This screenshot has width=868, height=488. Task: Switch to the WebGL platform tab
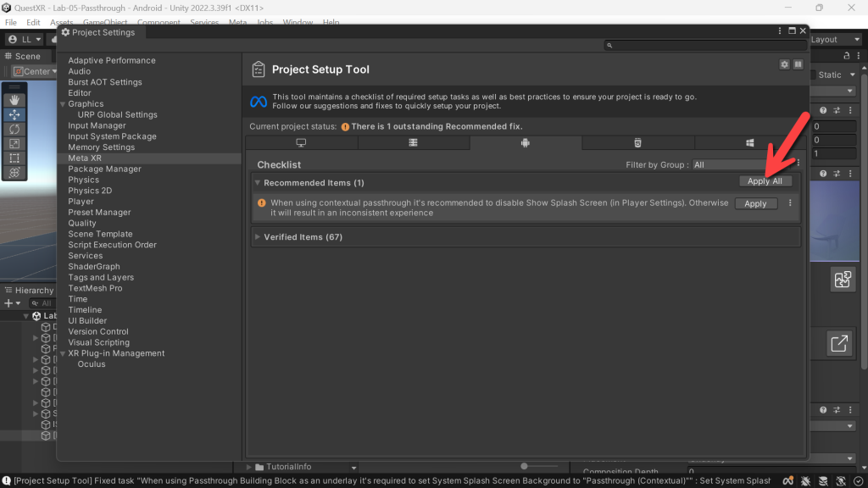point(637,142)
